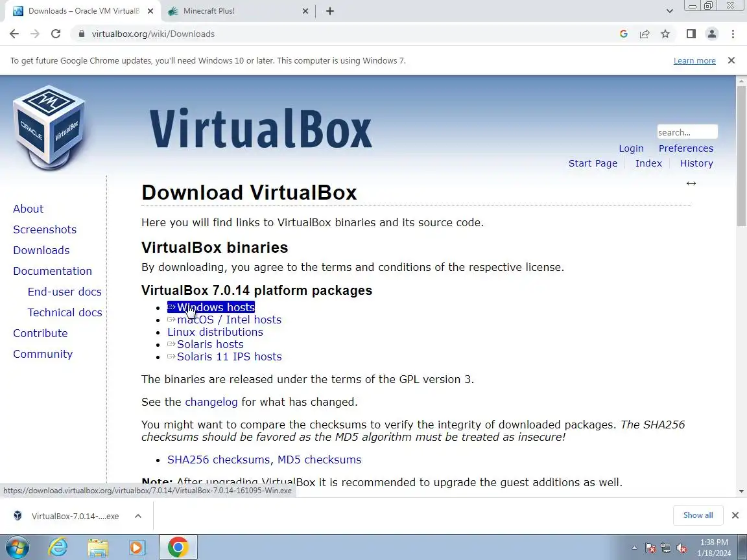
Task: Open Community in the sidebar
Action: (x=43, y=355)
